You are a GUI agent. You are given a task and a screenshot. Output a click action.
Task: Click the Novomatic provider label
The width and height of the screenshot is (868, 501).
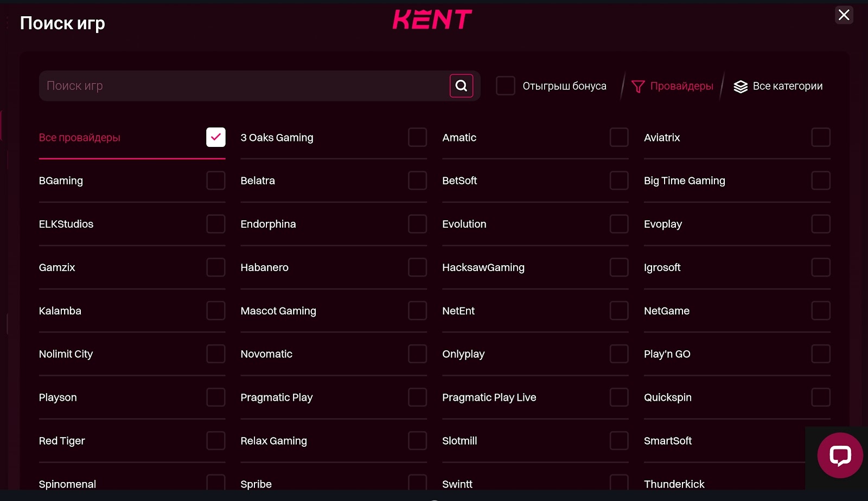266,354
